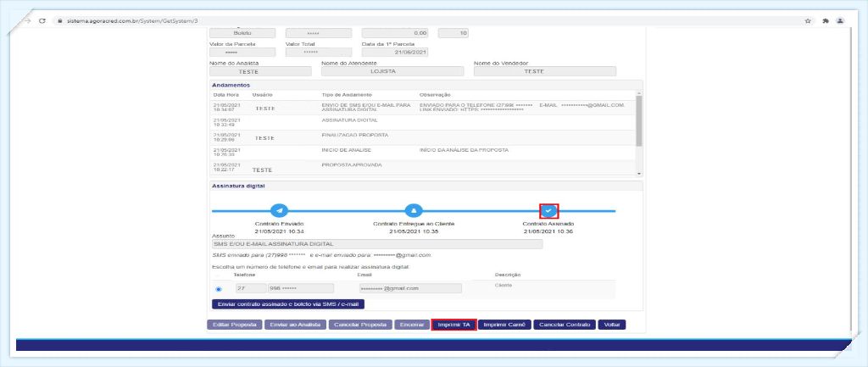
Task: Click the Nome do Atendente field LOJISTA
Action: coord(392,71)
